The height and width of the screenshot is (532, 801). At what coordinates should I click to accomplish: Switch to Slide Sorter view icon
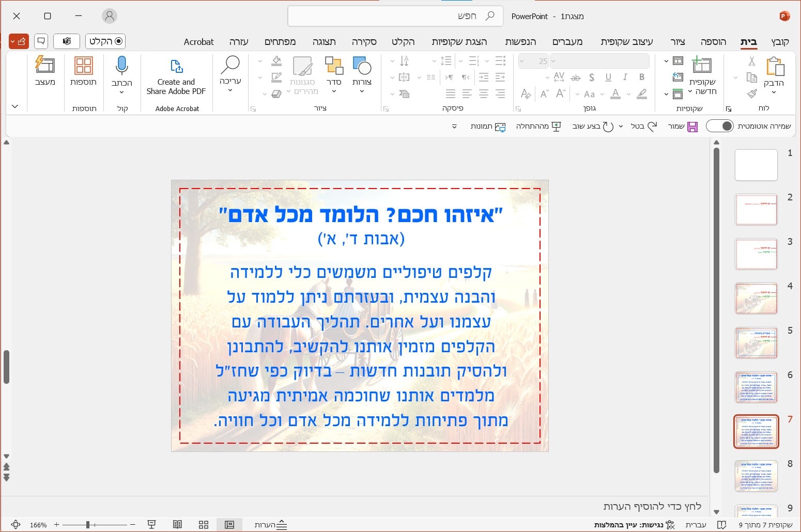204,525
